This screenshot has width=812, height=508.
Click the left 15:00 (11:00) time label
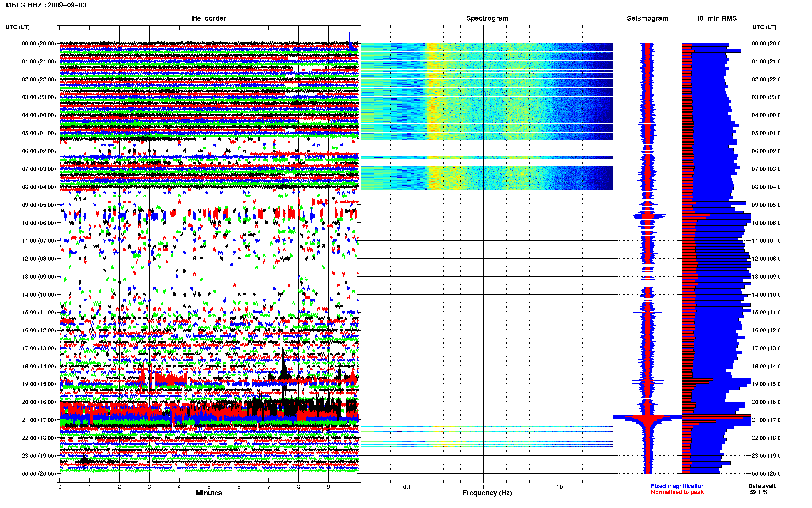coord(39,312)
